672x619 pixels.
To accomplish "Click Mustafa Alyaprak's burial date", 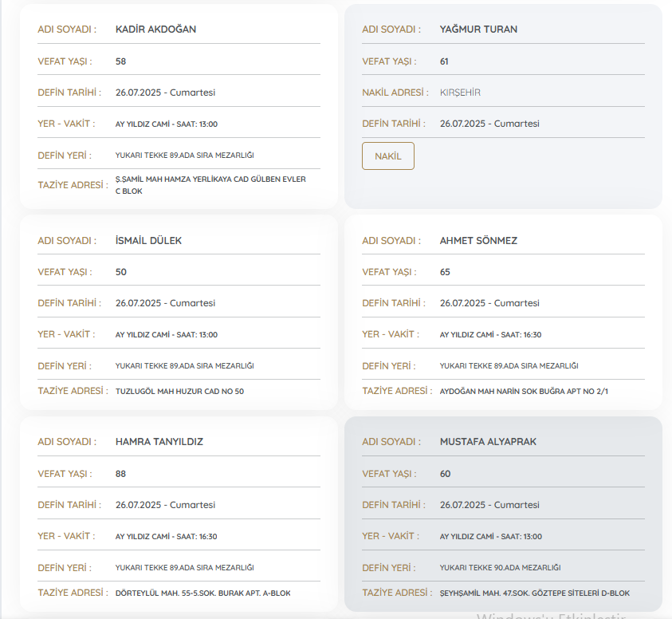I will click(x=489, y=505).
